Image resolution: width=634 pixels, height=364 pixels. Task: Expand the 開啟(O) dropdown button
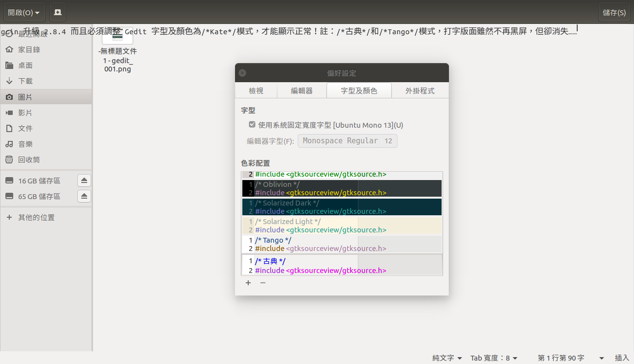24,12
